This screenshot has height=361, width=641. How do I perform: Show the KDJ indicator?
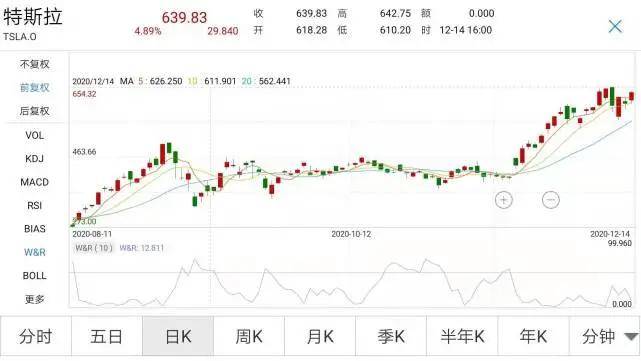pos(35,159)
